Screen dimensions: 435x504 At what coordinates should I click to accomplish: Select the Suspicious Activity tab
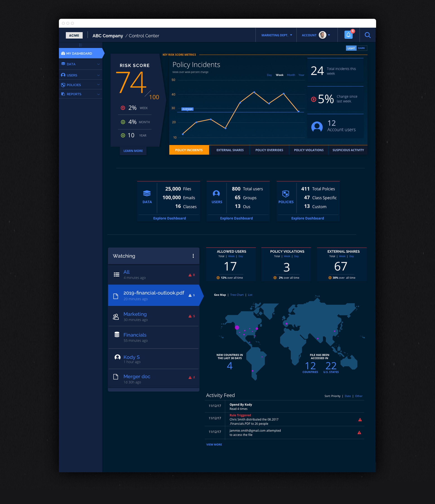pos(348,150)
